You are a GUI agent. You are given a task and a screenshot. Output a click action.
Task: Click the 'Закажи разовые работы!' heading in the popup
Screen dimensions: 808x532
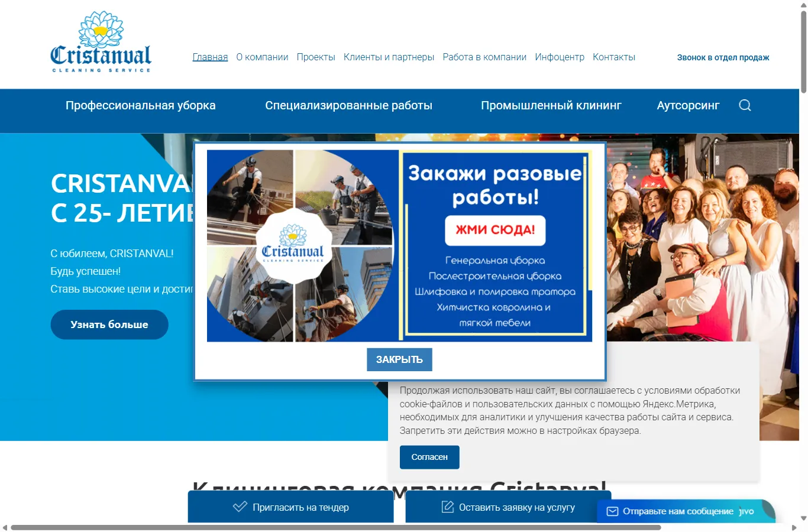[495, 184]
